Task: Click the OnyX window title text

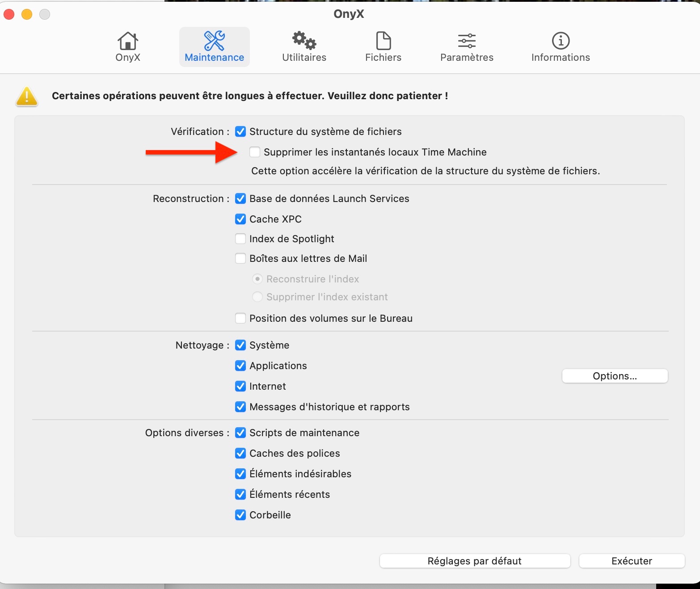Action: (349, 14)
